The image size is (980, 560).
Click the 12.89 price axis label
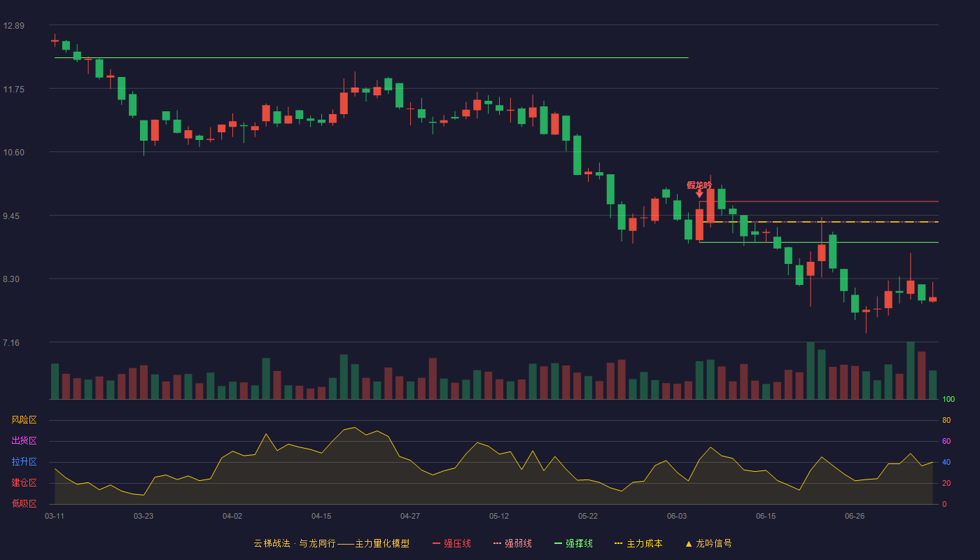point(13,26)
